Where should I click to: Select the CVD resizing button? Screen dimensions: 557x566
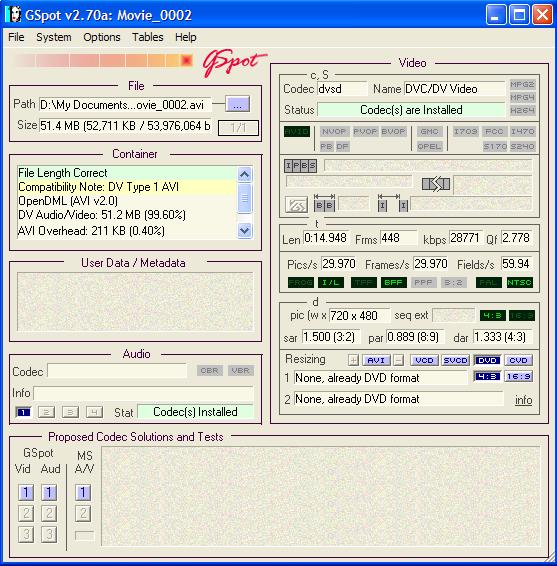pyautogui.click(x=518, y=360)
